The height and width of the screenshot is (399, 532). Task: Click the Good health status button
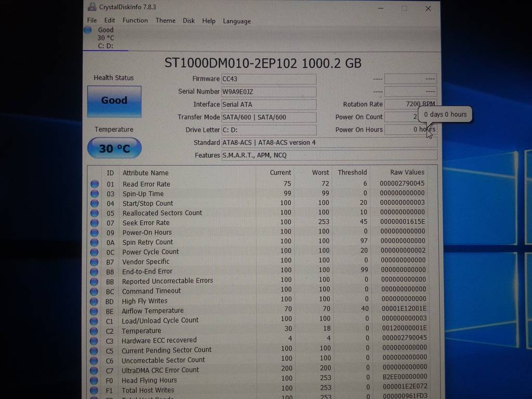114,101
